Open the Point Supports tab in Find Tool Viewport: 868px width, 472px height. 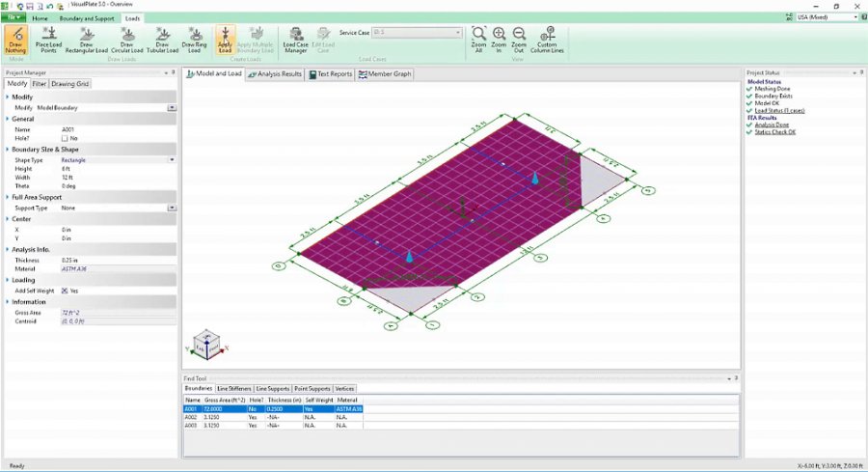click(x=312, y=389)
